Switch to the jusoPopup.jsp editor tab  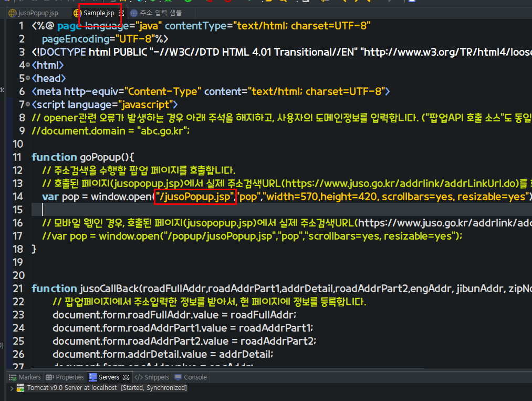(33, 13)
